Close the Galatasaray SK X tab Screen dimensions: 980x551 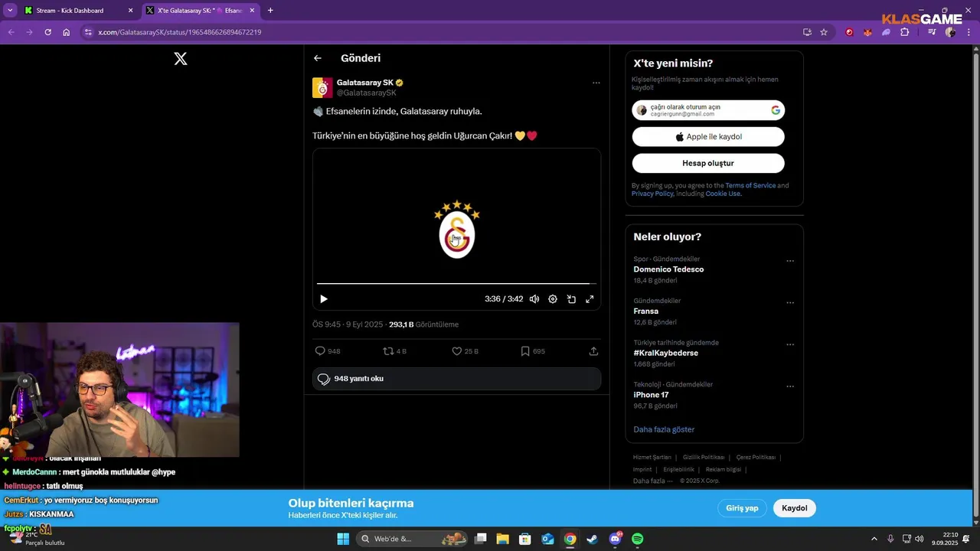252,11
